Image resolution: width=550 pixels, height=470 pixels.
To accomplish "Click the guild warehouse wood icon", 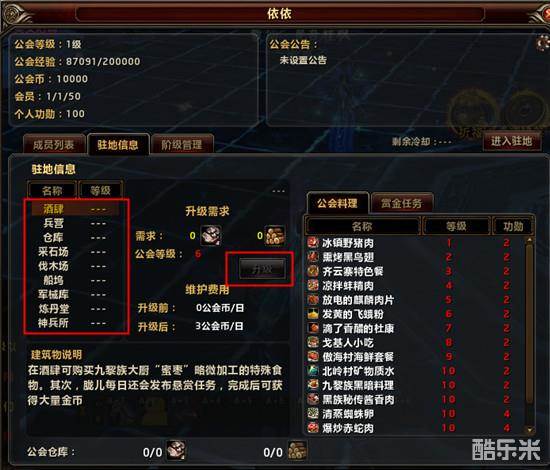I will (297, 450).
